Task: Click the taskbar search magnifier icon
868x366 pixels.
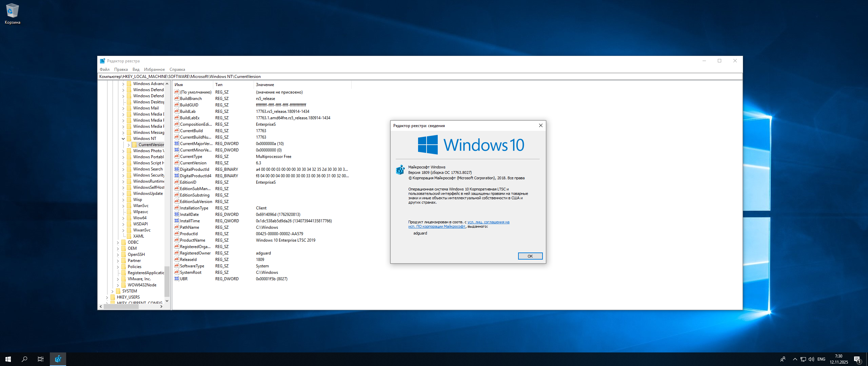Action: (24, 359)
